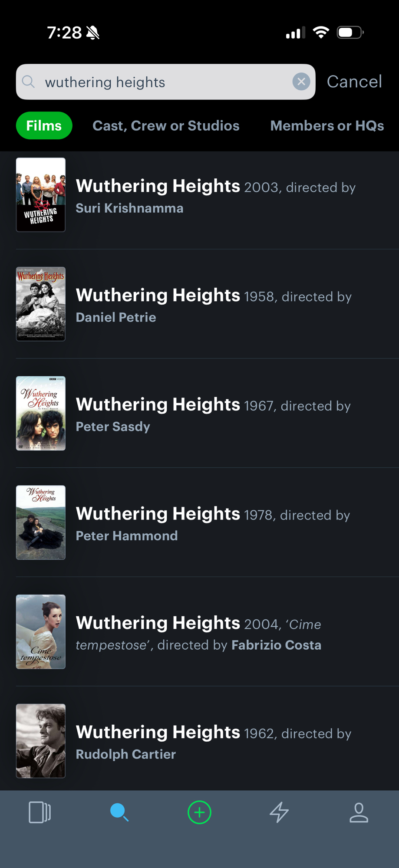Open the profile person icon
Screen dimensions: 399x868
[x=359, y=812]
